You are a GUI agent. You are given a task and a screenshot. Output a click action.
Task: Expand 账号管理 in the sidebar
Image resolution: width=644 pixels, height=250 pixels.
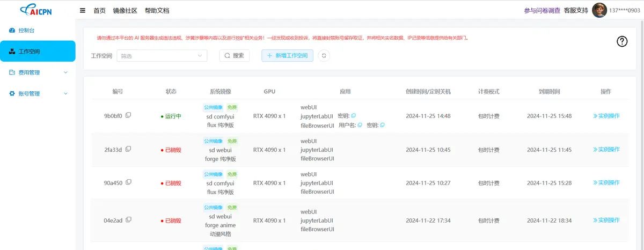click(x=38, y=93)
